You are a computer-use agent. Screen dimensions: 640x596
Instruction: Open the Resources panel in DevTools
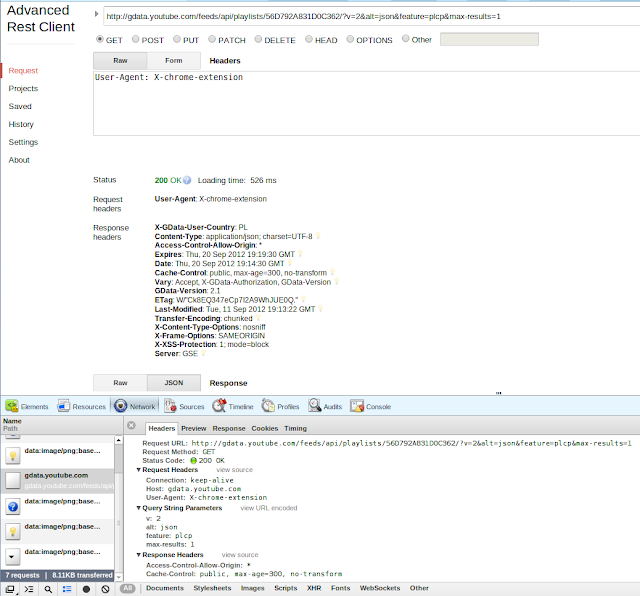[x=82, y=406]
